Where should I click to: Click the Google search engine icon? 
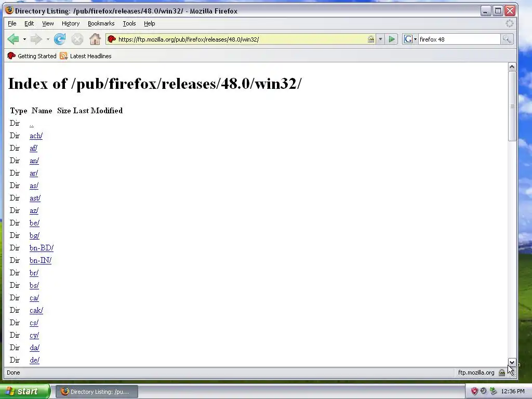(408, 39)
